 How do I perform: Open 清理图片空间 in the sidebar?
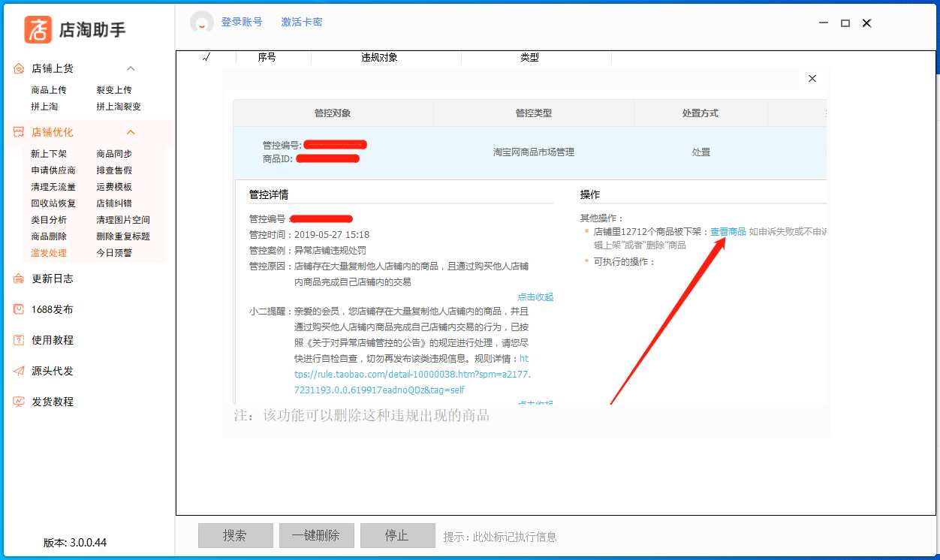click(x=123, y=220)
